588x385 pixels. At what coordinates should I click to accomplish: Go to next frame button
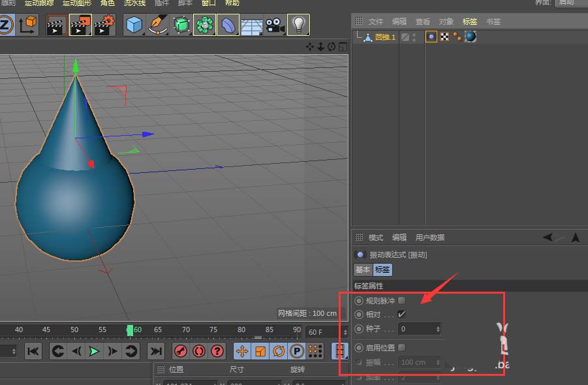pos(112,351)
